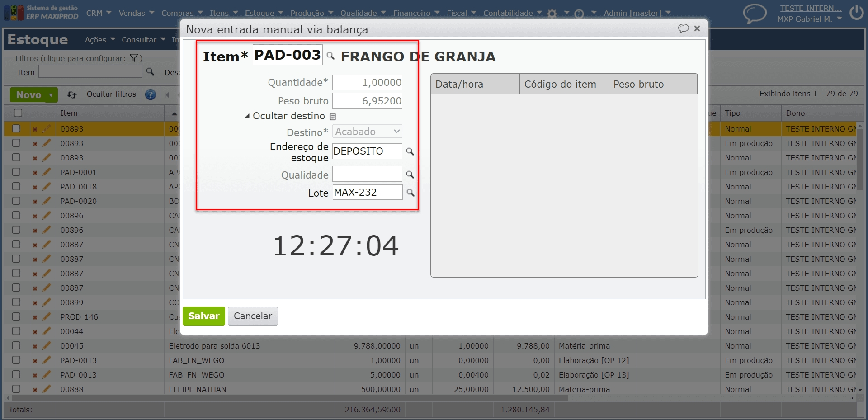
Task: Edit the PROD-146 row with pencil icon
Action: click(46, 317)
